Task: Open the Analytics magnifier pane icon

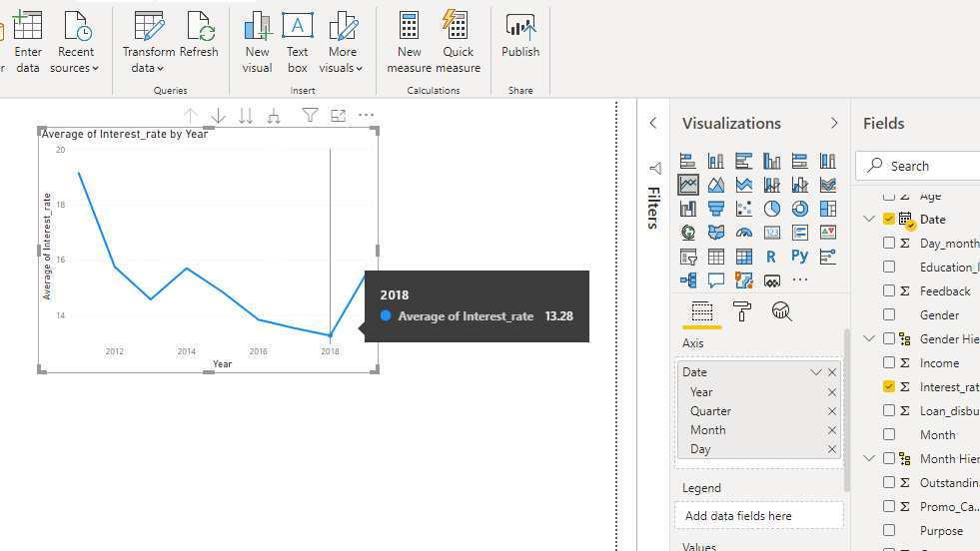Action: click(x=781, y=312)
